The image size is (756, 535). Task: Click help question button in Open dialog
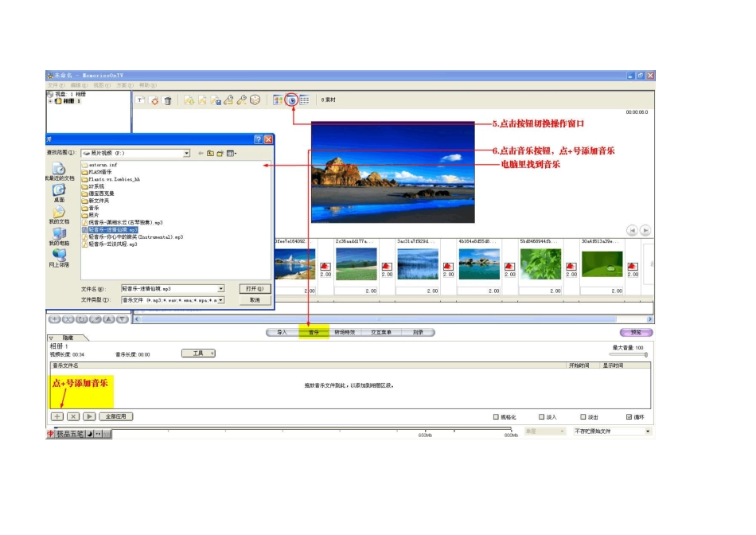pos(259,139)
